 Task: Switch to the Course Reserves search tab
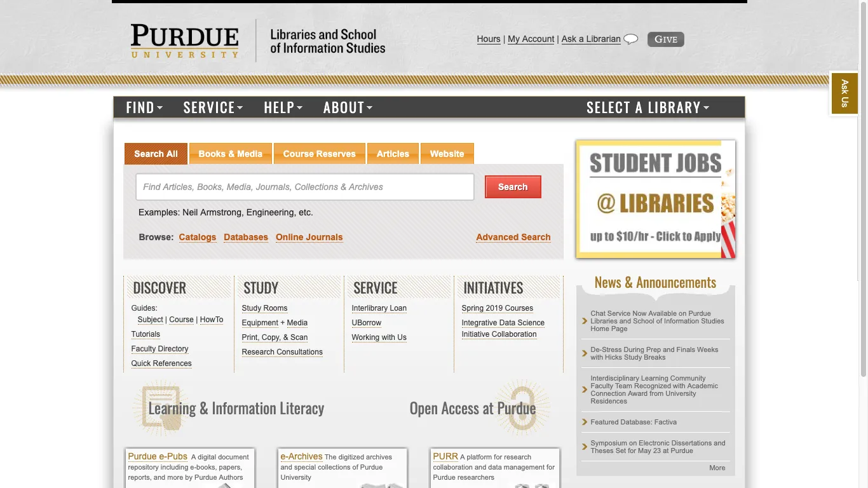click(x=319, y=153)
